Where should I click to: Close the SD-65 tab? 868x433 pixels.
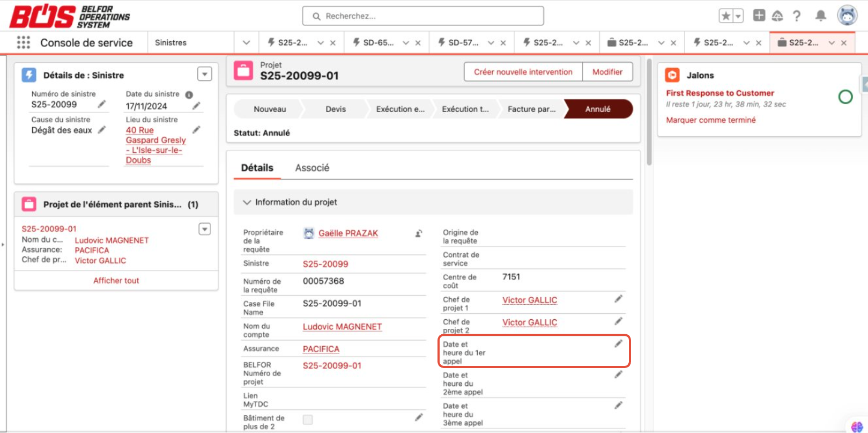tap(418, 43)
